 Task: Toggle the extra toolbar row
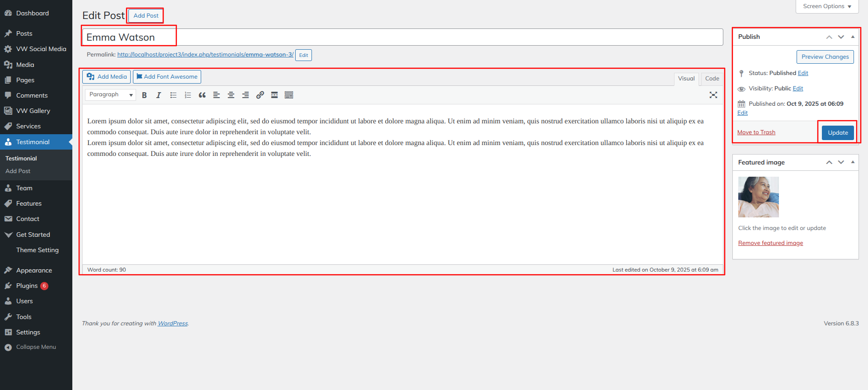pos(289,95)
